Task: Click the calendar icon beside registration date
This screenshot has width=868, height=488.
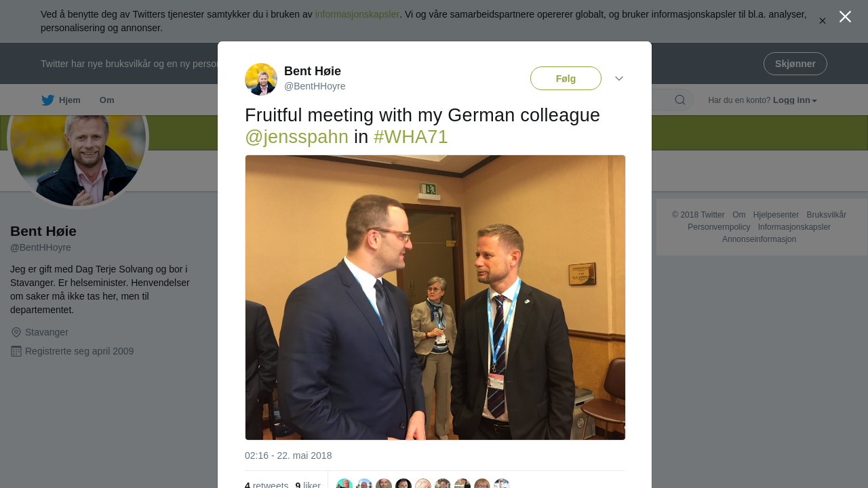Action: click(x=16, y=351)
